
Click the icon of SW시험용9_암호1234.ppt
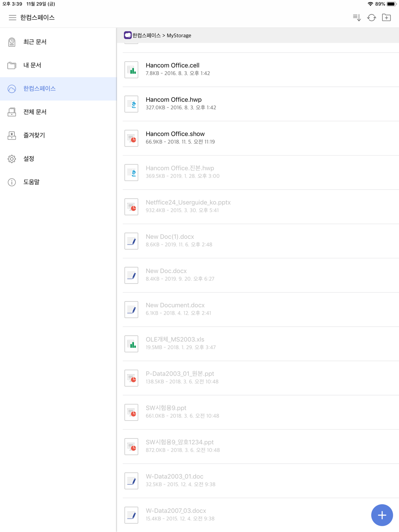click(x=131, y=447)
